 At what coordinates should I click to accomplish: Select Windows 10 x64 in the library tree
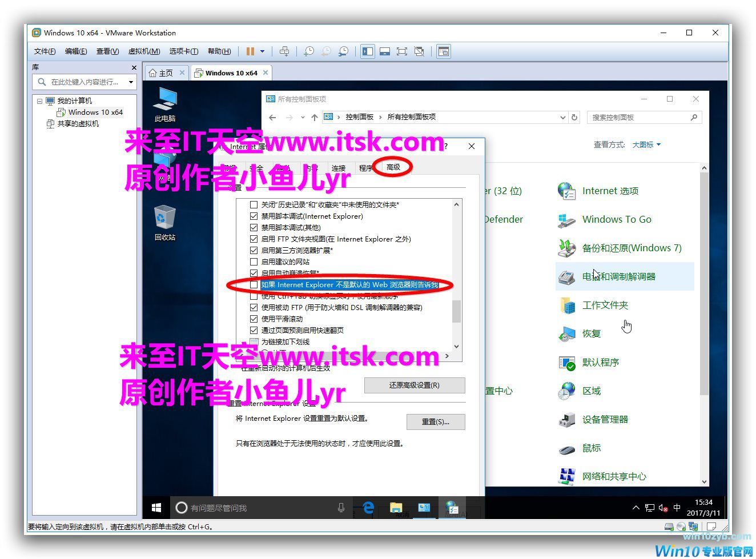[x=90, y=112]
